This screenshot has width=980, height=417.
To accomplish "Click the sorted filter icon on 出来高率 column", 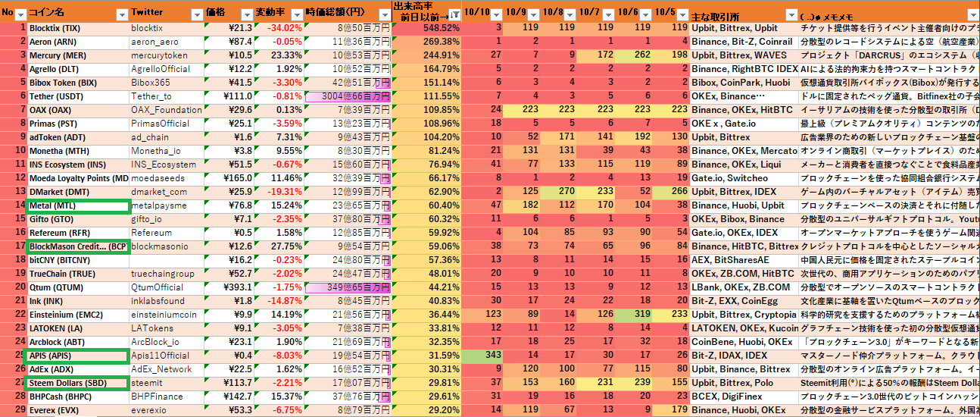I will (453, 14).
